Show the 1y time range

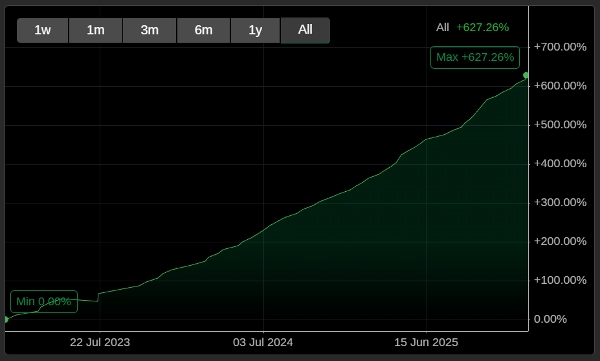(x=256, y=30)
